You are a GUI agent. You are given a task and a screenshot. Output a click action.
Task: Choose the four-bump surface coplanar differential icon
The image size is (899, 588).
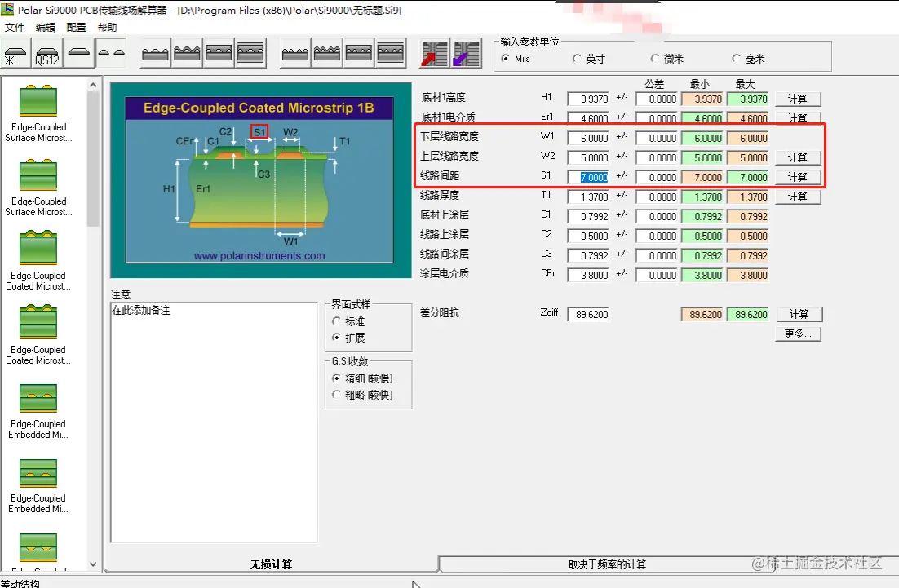pyautogui.click(x=295, y=54)
